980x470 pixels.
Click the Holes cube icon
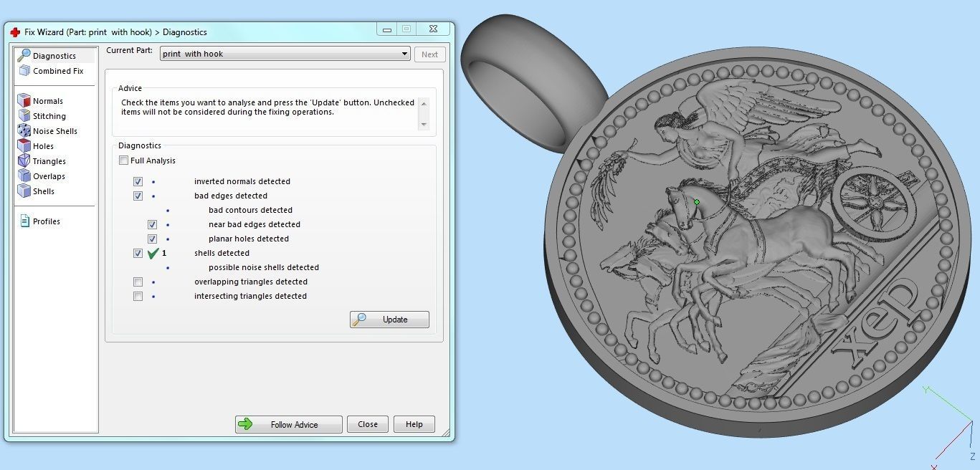point(24,145)
